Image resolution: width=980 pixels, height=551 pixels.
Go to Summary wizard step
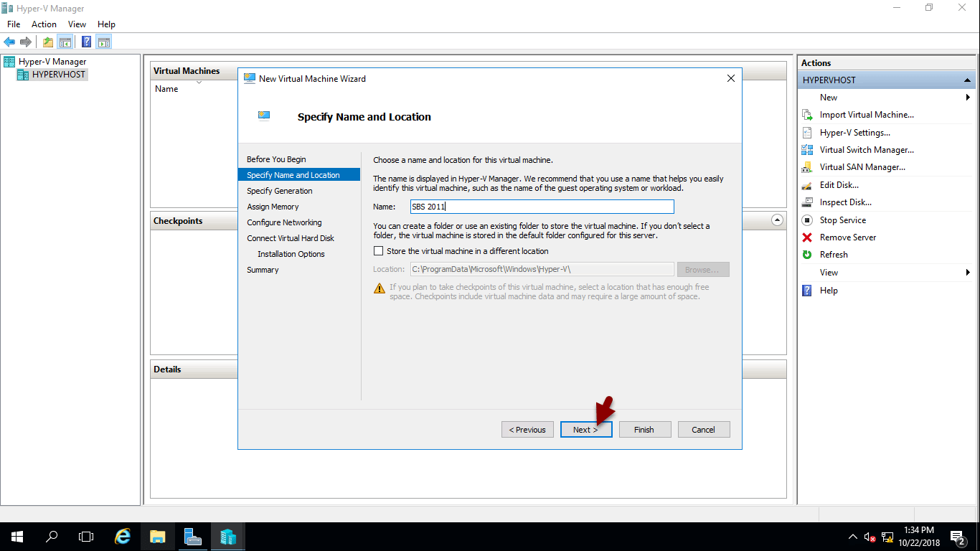263,270
